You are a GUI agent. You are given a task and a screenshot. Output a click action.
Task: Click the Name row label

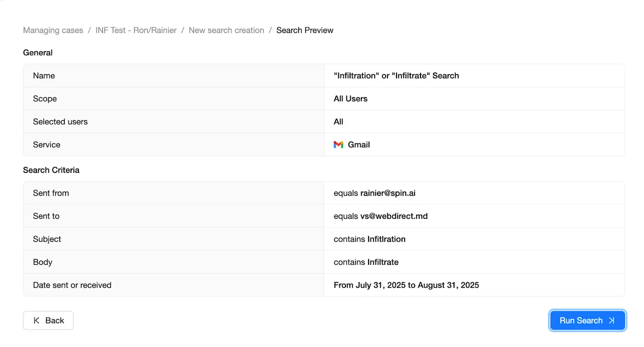click(44, 76)
